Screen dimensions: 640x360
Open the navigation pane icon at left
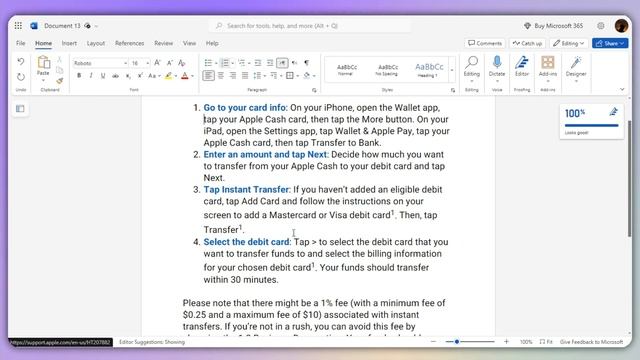coord(20,109)
